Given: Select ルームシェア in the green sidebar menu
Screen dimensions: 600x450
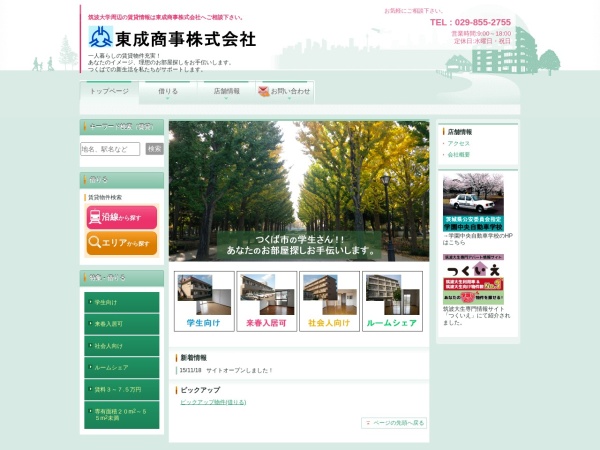Looking at the screenshot, I should [x=122, y=368].
